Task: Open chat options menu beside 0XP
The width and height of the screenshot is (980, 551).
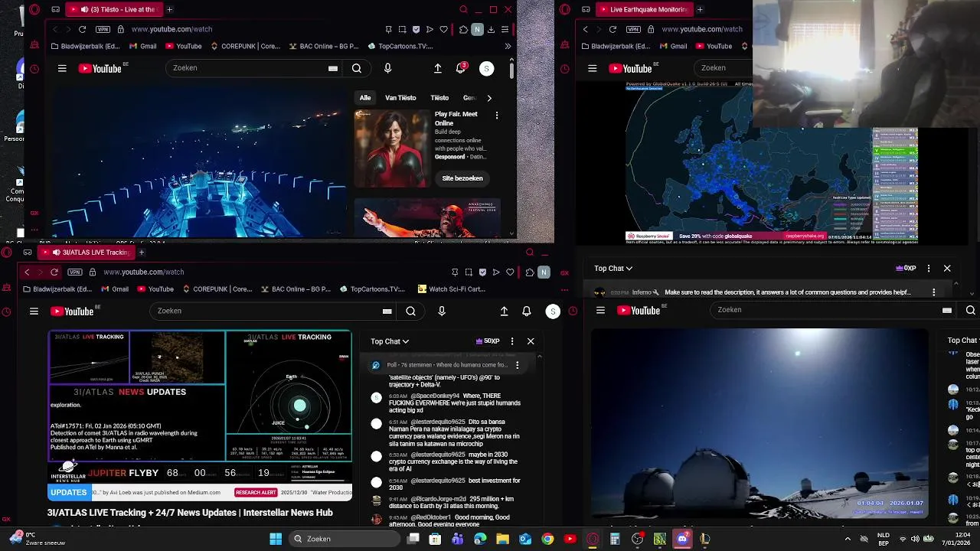Action: (x=929, y=269)
